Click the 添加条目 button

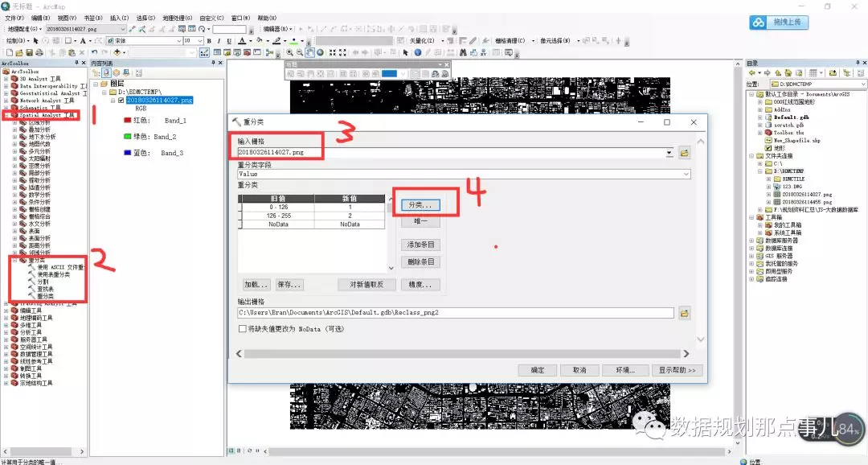click(x=420, y=245)
